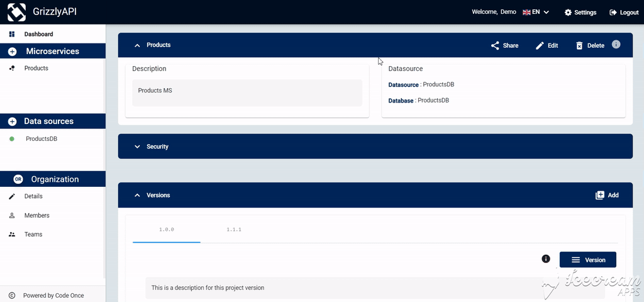Select the Products microservice in sidebar
The width and height of the screenshot is (644, 302).
[36, 68]
